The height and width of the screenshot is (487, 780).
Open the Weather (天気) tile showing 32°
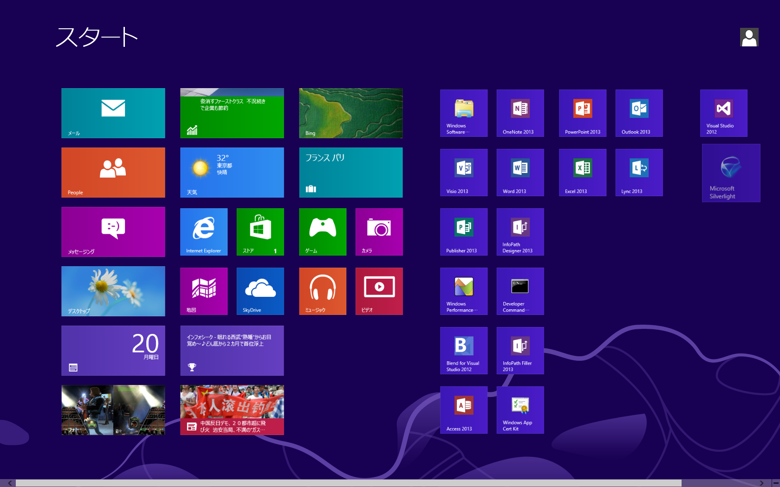[232, 172]
